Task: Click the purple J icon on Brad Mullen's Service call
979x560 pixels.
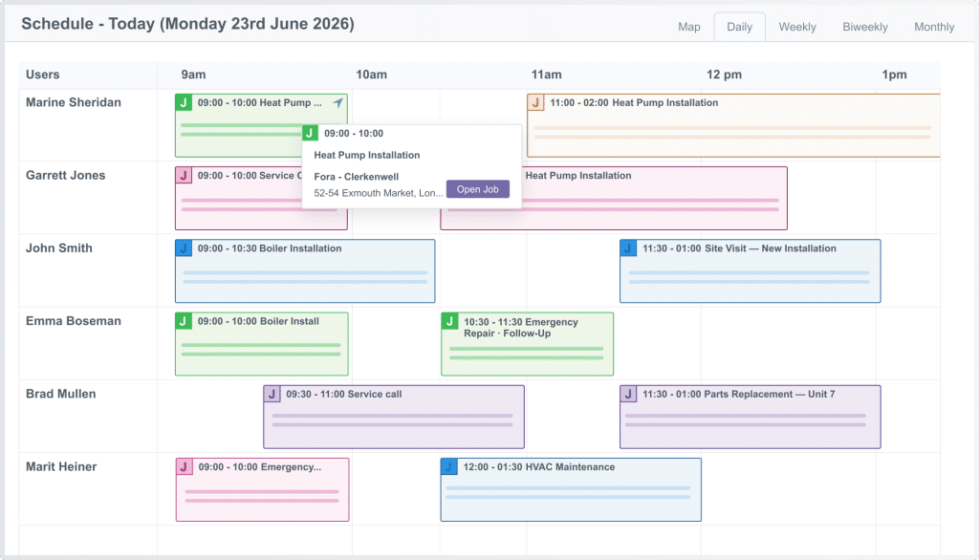Action: pyautogui.click(x=272, y=394)
